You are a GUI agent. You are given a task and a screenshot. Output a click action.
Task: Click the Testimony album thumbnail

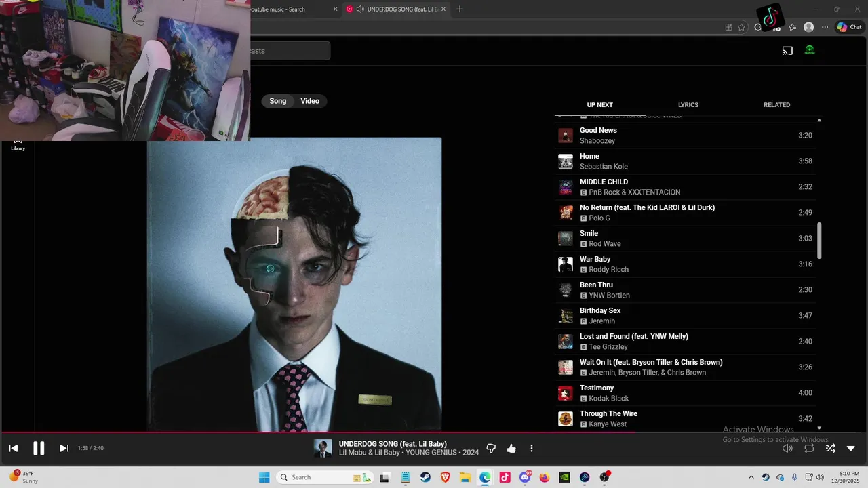[x=566, y=393]
